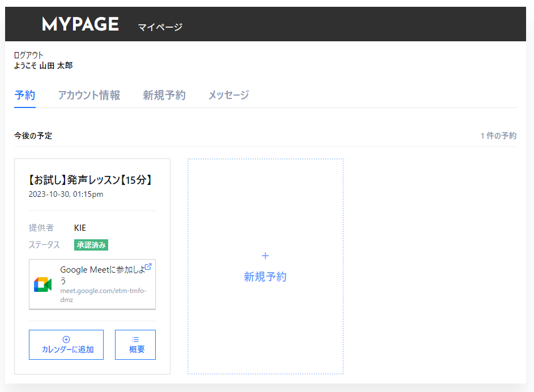The height and width of the screenshot is (392, 534).
Task: Log out via the ログアウト link
Action: [x=28, y=55]
